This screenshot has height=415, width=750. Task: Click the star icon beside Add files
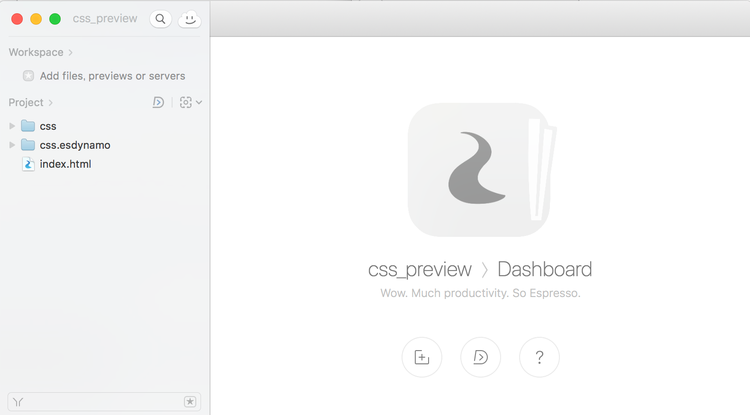point(28,76)
